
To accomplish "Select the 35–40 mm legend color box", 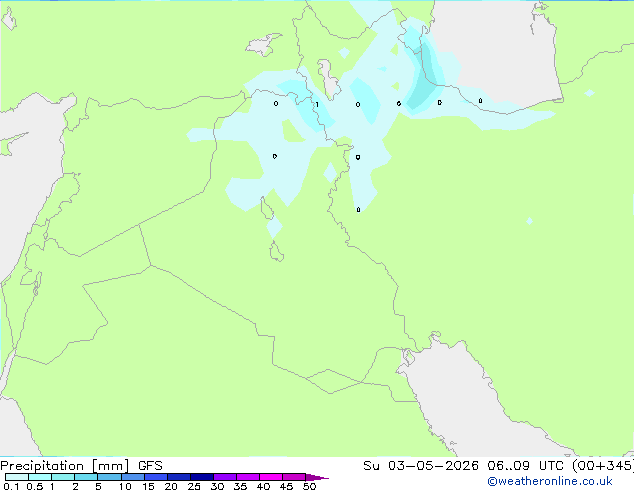I will coord(247,477).
